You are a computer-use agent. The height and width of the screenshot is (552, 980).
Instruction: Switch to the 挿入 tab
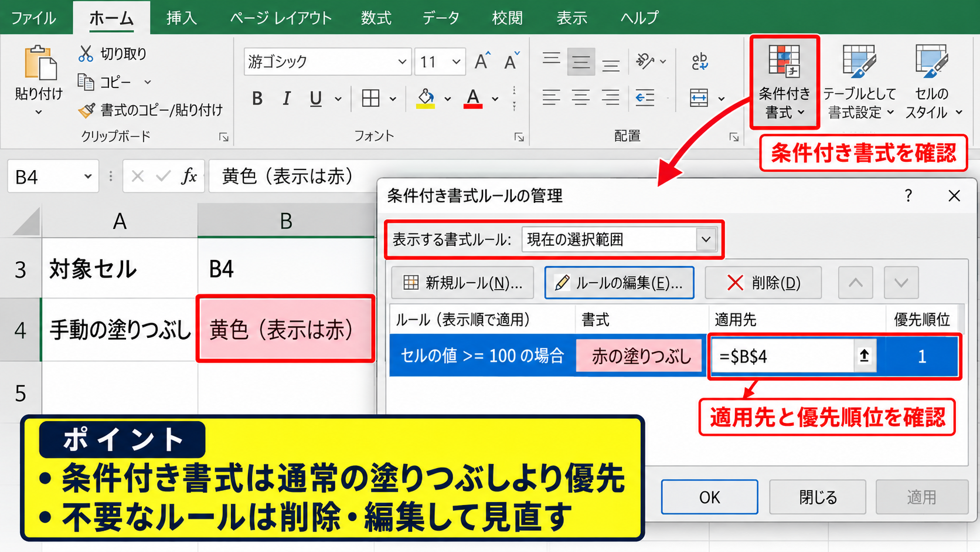[x=181, y=18]
